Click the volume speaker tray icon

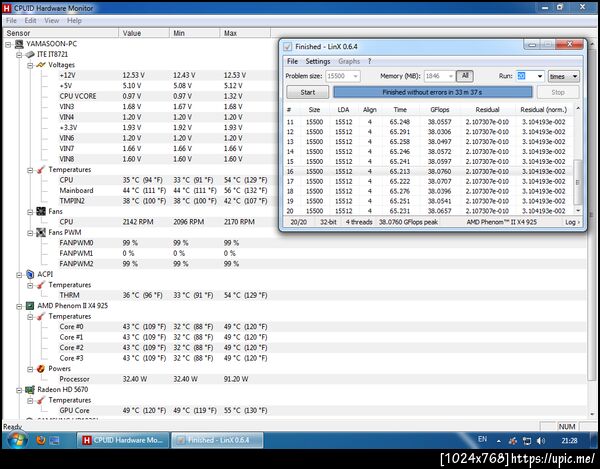(x=540, y=441)
